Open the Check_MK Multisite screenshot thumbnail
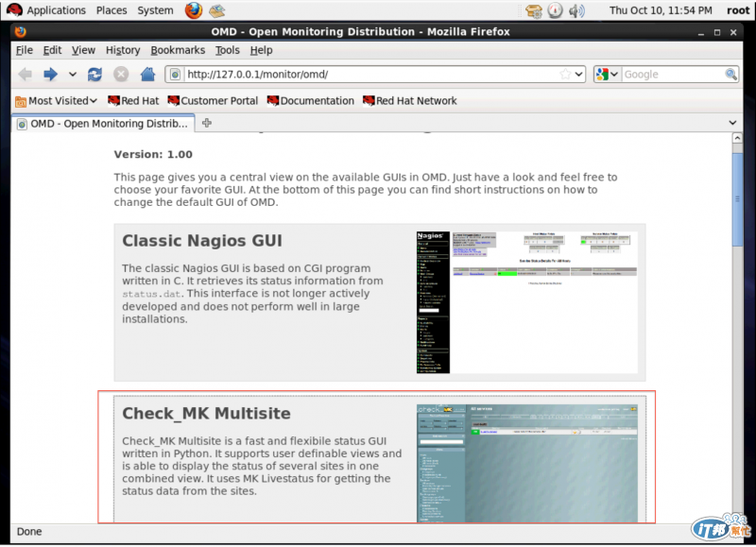756x547 pixels. 527,463
